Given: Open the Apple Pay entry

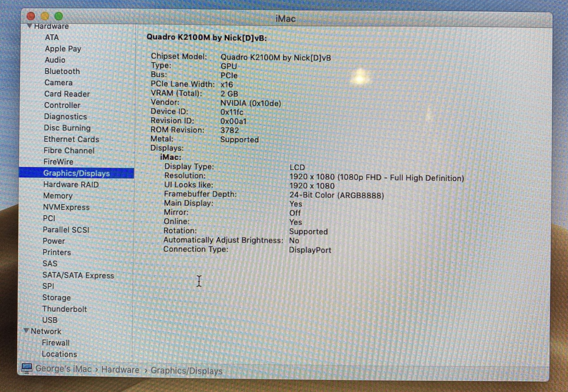Looking at the screenshot, I should tap(63, 49).
